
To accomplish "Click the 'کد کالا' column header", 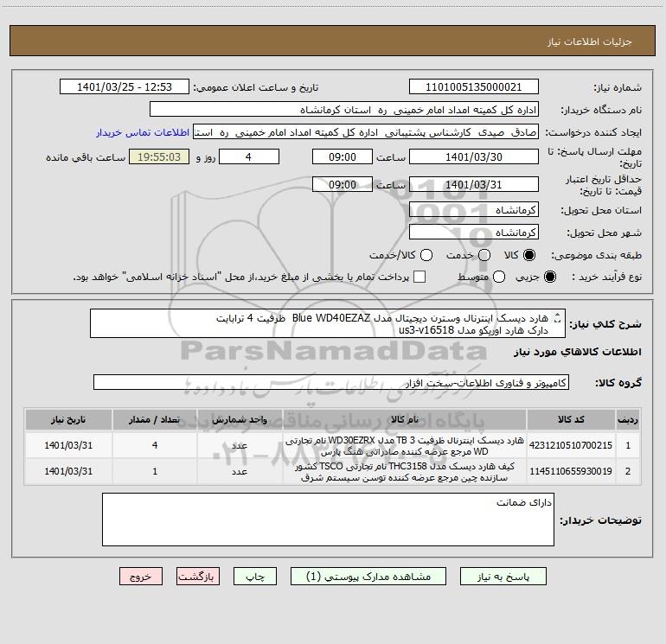I will tap(571, 419).
